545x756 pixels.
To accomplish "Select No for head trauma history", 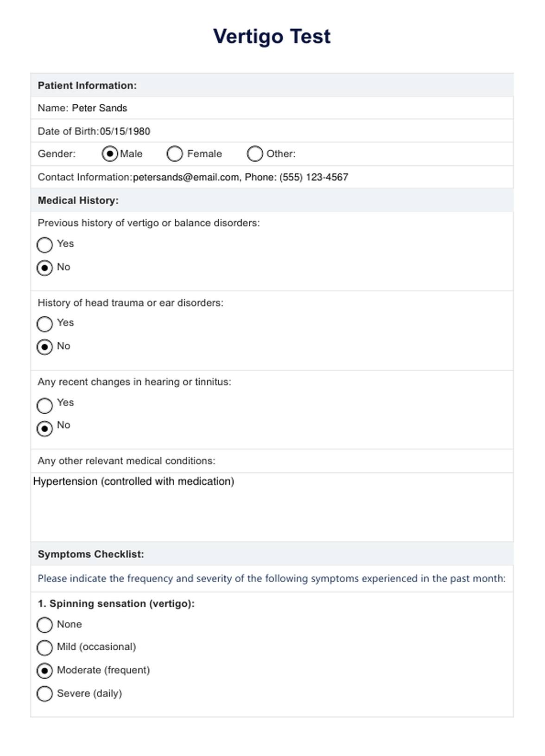I will tap(44, 347).
